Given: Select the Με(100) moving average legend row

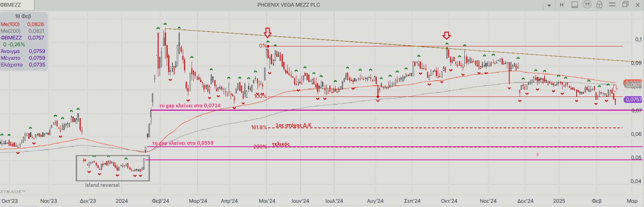Looking at the screenshot, I should coord(22,24).
